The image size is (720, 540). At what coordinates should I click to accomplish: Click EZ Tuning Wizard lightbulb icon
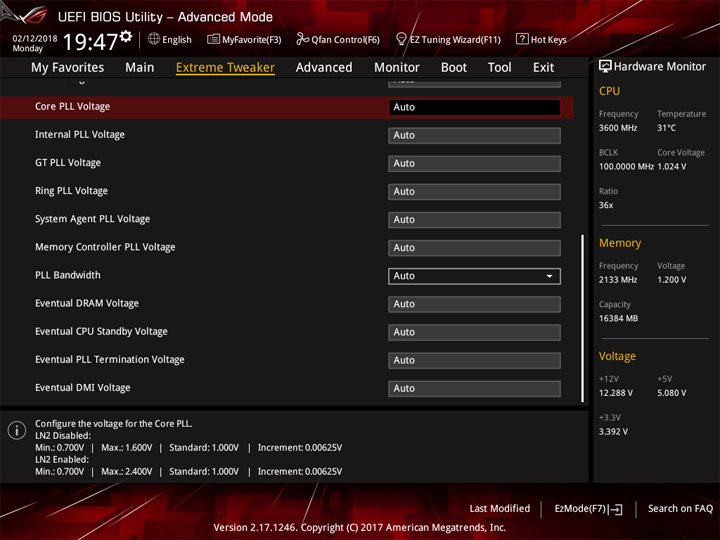(x=401, y=39)
